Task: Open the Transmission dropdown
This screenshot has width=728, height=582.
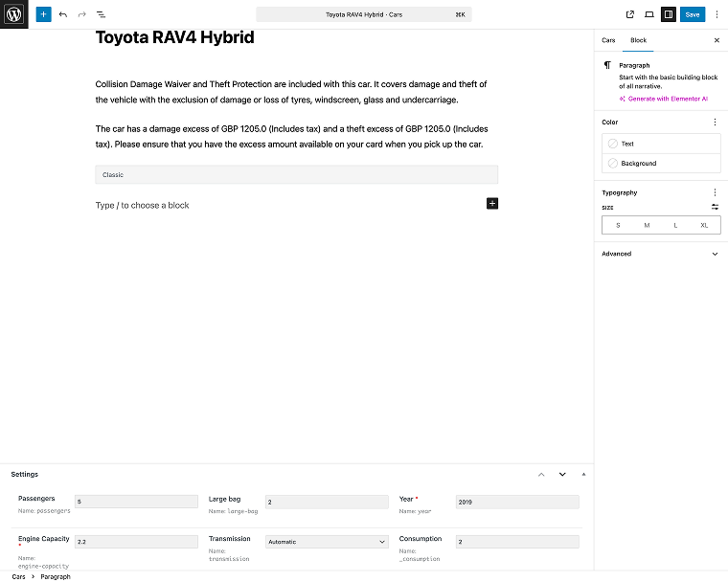Action: [x=327, y=542]
